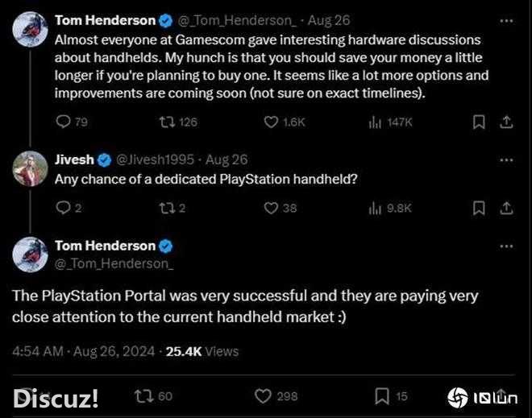Share Jivesh's reply tweet
The width and height of the screenshot is (532, 418).
(x=506, y=208)
